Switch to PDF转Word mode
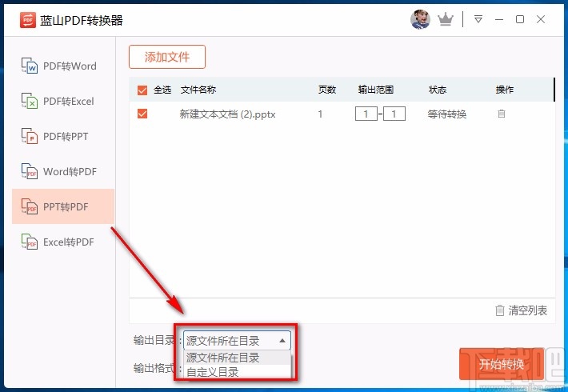Viewport: 568px width, 392px height. click(x=63, y=66)
